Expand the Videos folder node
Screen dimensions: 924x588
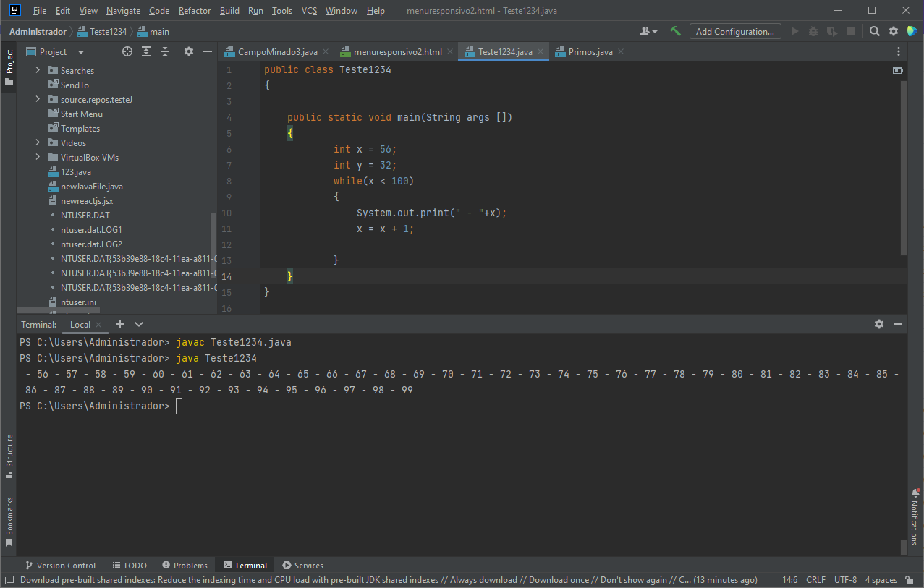click(38, 142)
